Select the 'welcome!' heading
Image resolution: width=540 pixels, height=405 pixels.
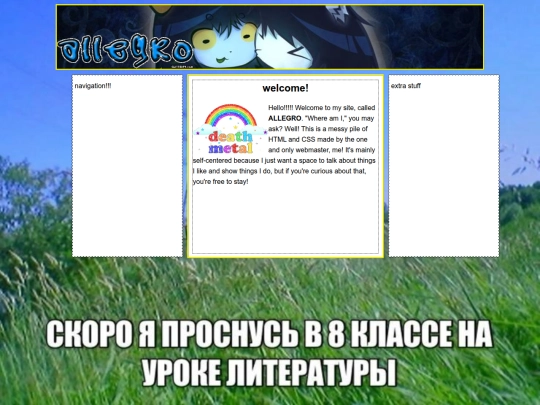click(x=285, y=88)
